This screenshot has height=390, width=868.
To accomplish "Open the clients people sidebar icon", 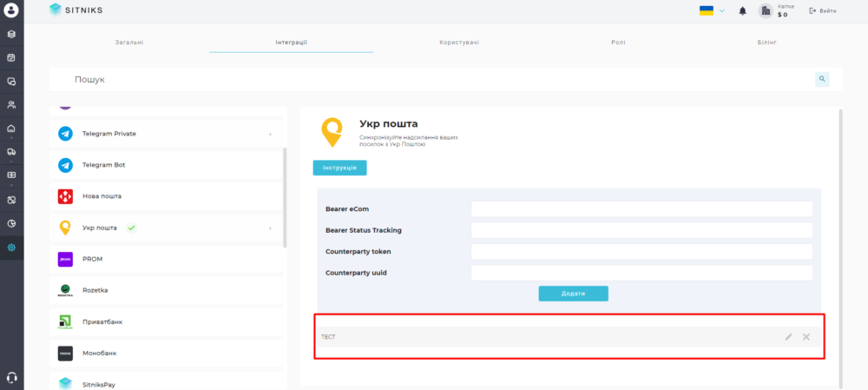I will tap(11, 105).
